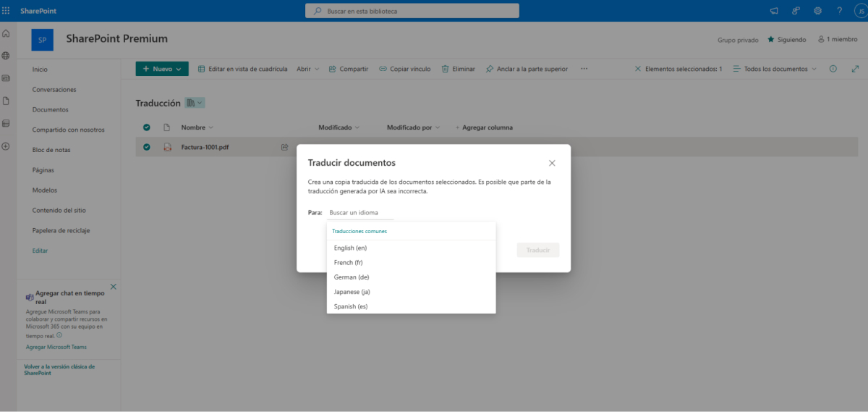Expand the Modificado por column menu
Viewport: 868px width, 412px height.
click(413, 127)
